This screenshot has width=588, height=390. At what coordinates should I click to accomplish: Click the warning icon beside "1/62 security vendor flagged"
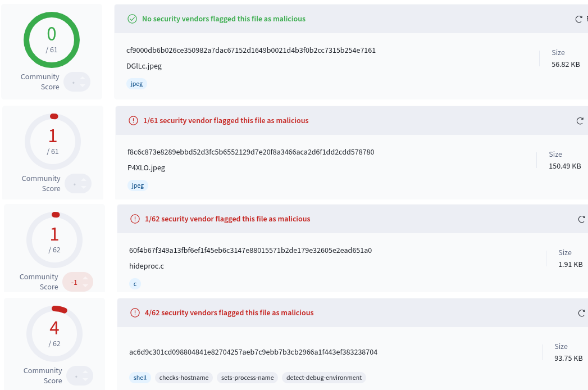point(135,219)
